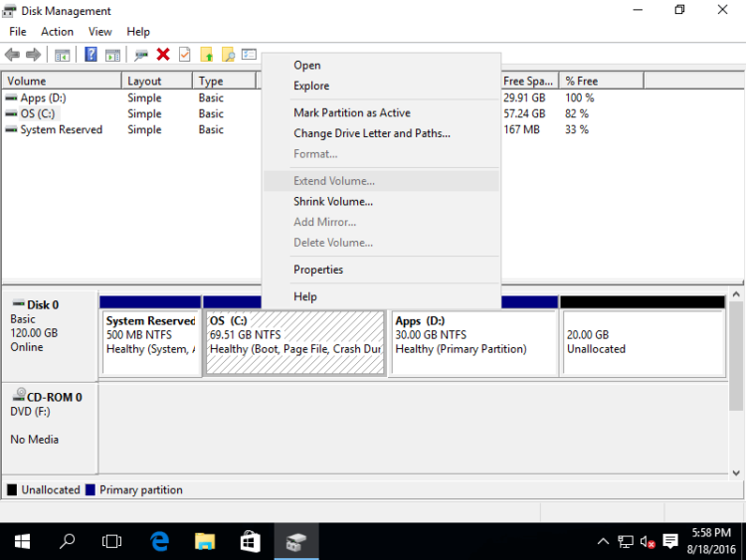Click the connect drive toolbar icon
746x560 pixels.
tap(141, 55)
